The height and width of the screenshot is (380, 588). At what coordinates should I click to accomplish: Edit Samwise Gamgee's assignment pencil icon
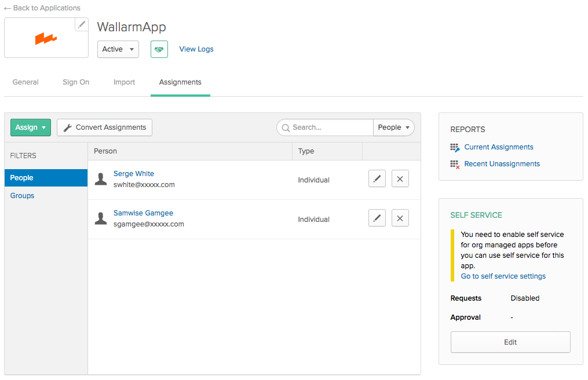point(377,218)
